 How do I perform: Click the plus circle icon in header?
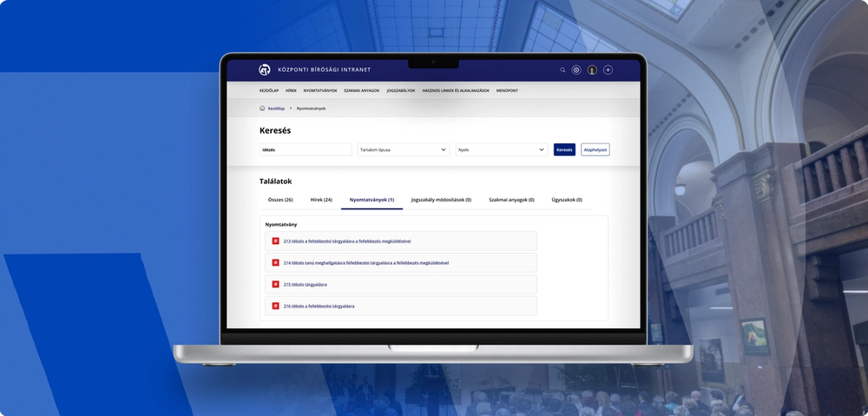pos(608,69)
